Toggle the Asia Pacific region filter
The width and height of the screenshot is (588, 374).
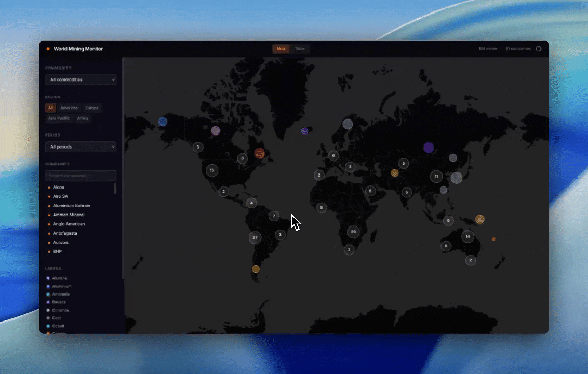[59, 118]
